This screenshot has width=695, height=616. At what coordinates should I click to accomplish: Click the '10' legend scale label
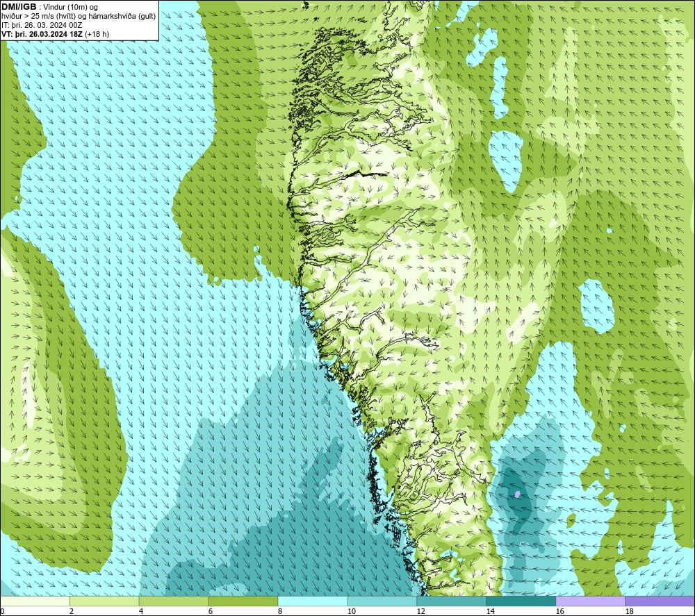[x=352, y=611]
